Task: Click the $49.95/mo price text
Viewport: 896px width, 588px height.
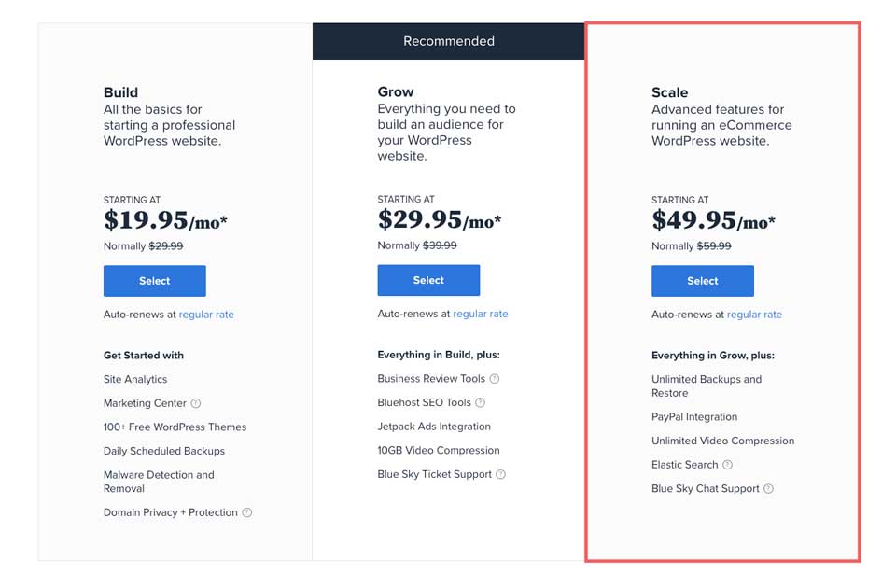Action: (714, 220)
